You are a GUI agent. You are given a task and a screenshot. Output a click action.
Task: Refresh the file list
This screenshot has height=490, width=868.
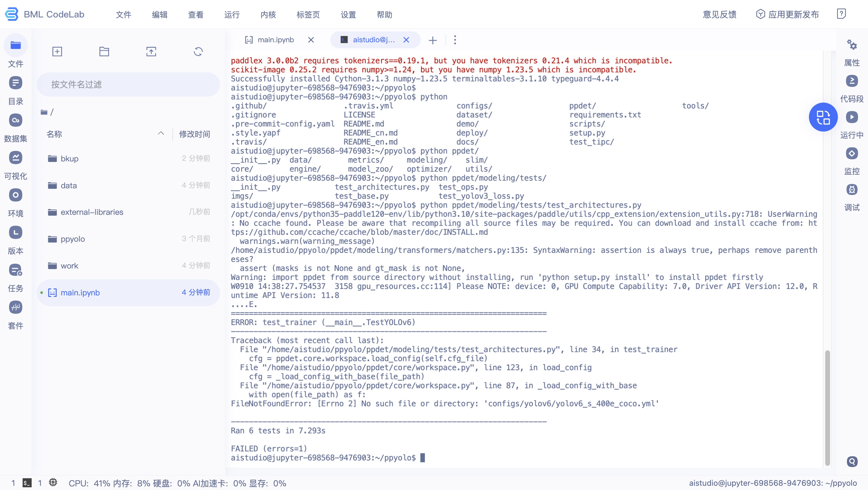198,52
